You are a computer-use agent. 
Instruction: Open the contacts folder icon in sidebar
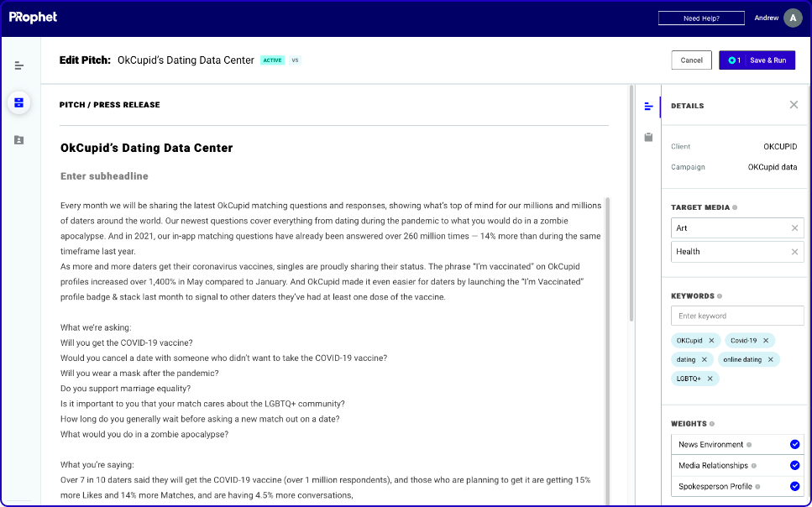[19, 140]
